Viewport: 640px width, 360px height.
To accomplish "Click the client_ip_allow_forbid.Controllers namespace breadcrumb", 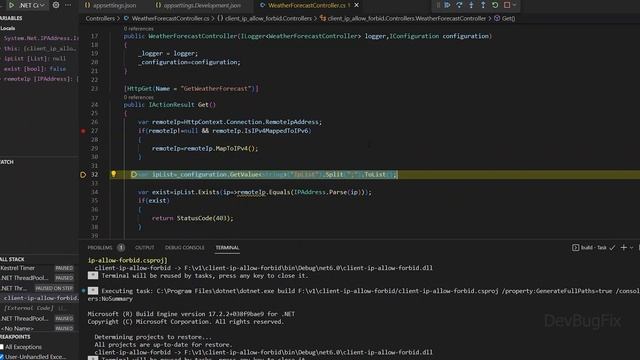I will [x=264, y=18].
